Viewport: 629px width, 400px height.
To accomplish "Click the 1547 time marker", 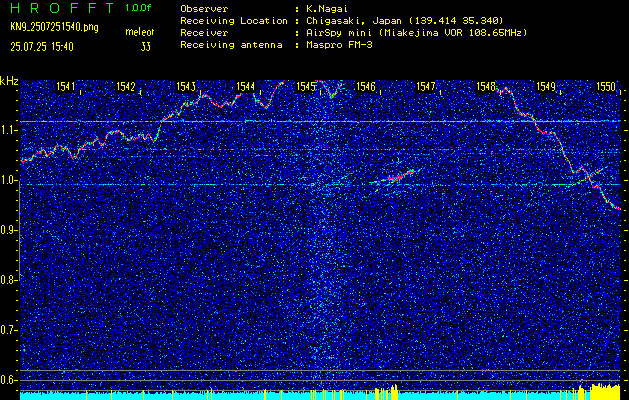I will click(426, 86).
